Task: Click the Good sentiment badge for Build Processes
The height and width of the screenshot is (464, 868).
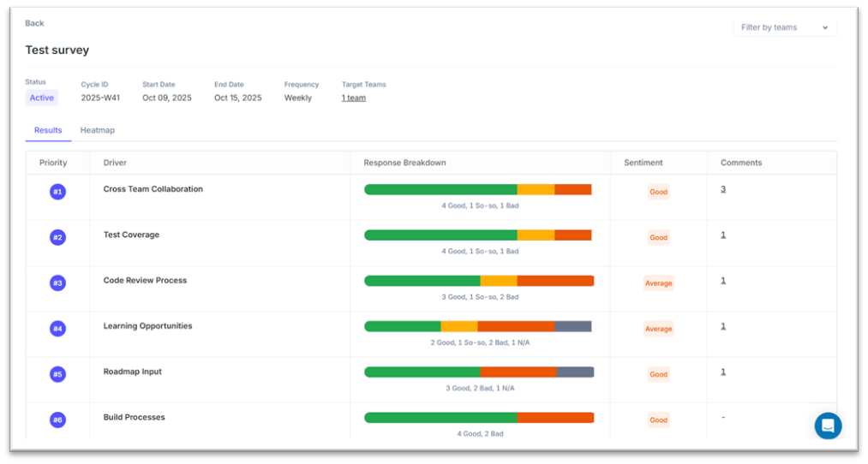Action: (x=658, y=420)
